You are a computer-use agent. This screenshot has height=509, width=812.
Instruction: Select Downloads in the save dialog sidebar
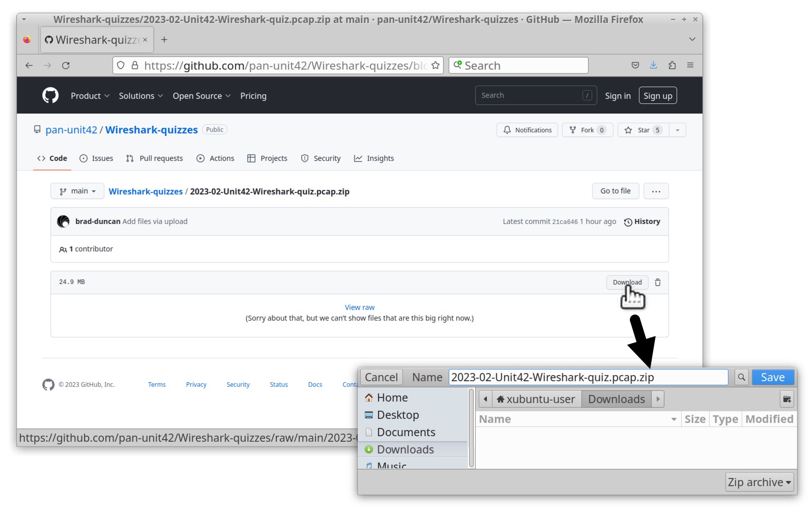click(x=414, y=449)
